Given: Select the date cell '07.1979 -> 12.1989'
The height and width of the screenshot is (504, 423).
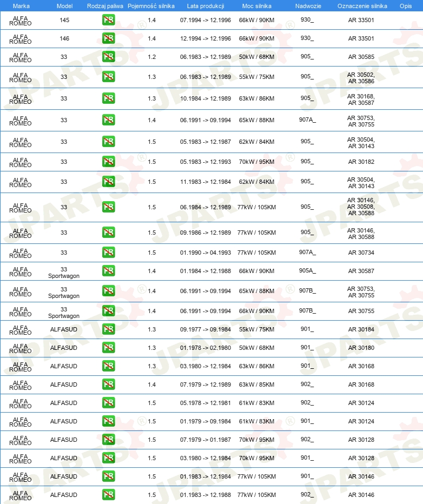Looking at the screenshot, I should coord(206,384).
